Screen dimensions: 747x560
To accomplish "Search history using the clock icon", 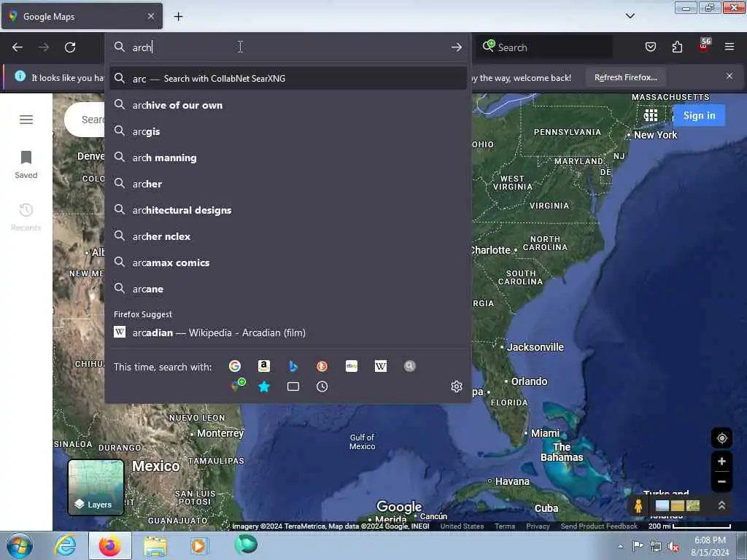I will pyautogui.click(x=322, y=386).
